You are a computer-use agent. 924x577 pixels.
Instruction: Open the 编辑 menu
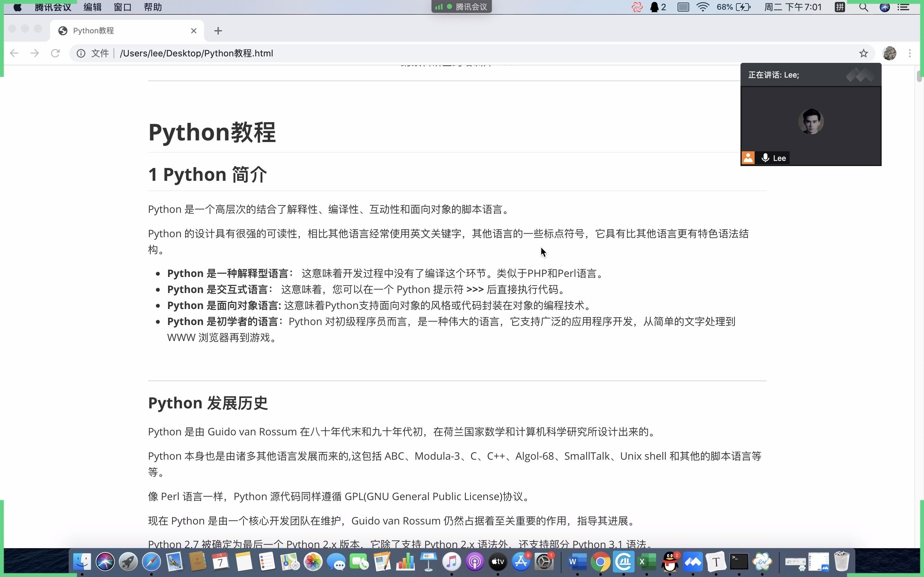[92, 7]
